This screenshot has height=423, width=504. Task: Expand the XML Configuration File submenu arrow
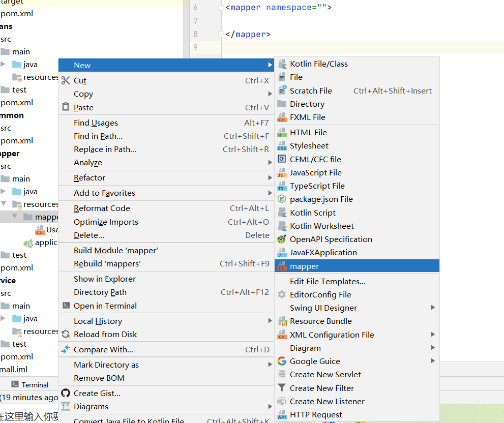(433, 335)
